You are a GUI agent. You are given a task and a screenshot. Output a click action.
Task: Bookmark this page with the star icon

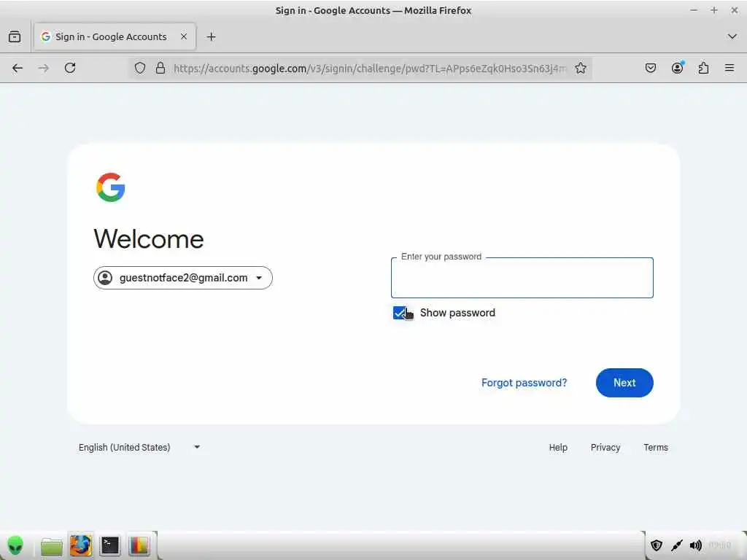pyautogui.click(x=580, y=68)
